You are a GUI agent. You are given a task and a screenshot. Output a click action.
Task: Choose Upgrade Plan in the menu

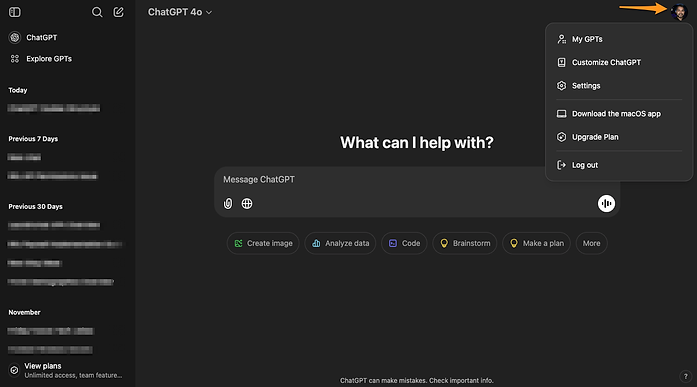click(x=619, y=137)
